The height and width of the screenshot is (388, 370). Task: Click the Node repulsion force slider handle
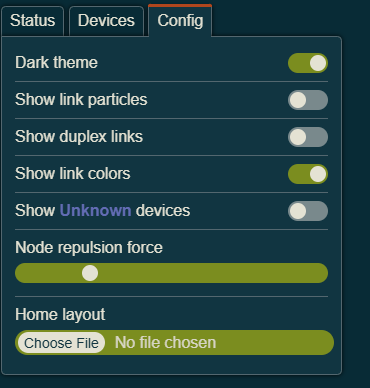(x=90, y=273)
